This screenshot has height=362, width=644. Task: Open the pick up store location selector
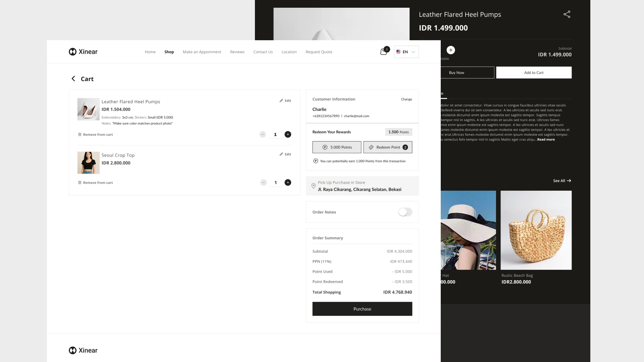[362, 186]
